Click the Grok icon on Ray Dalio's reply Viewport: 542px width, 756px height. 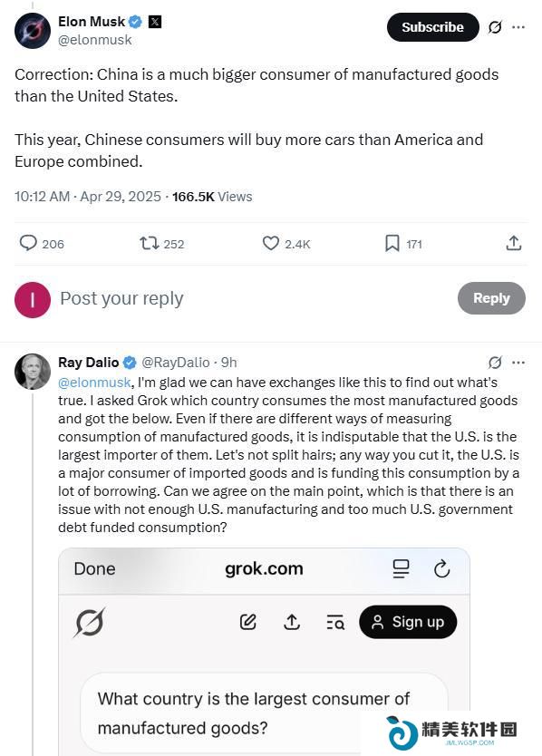click(495, 362)
